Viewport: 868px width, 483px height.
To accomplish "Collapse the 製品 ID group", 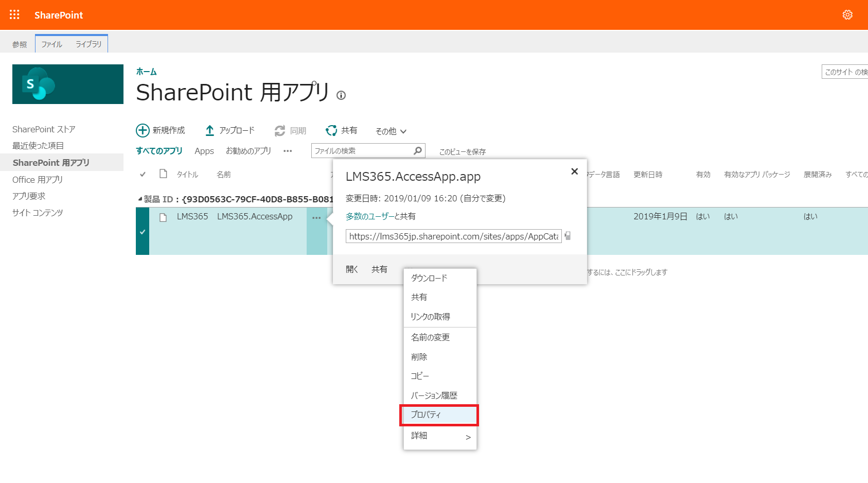I will click(140, 199).
